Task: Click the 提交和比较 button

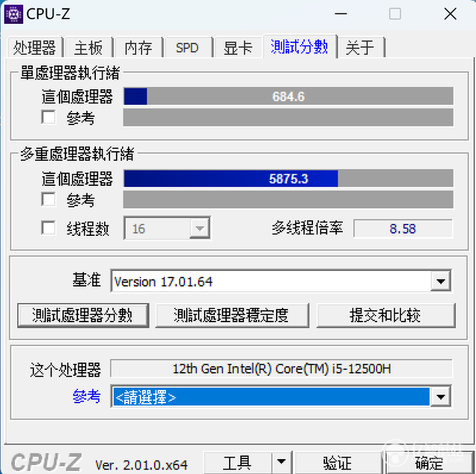Action: pyautogui.click(x=386, y=316)
